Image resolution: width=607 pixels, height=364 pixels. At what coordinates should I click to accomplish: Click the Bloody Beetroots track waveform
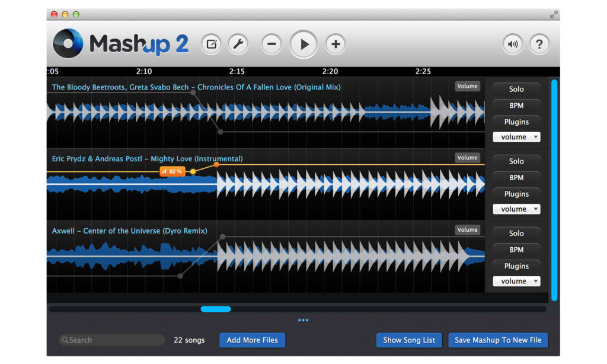(x=266, y=111)
